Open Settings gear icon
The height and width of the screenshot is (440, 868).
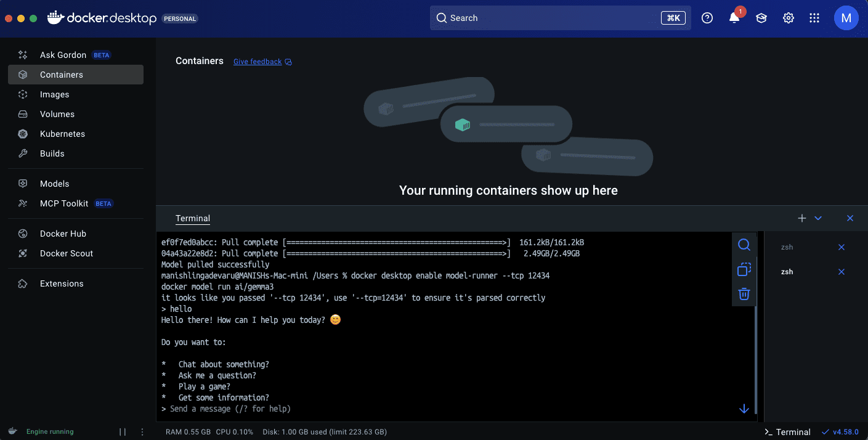point(789,18)
